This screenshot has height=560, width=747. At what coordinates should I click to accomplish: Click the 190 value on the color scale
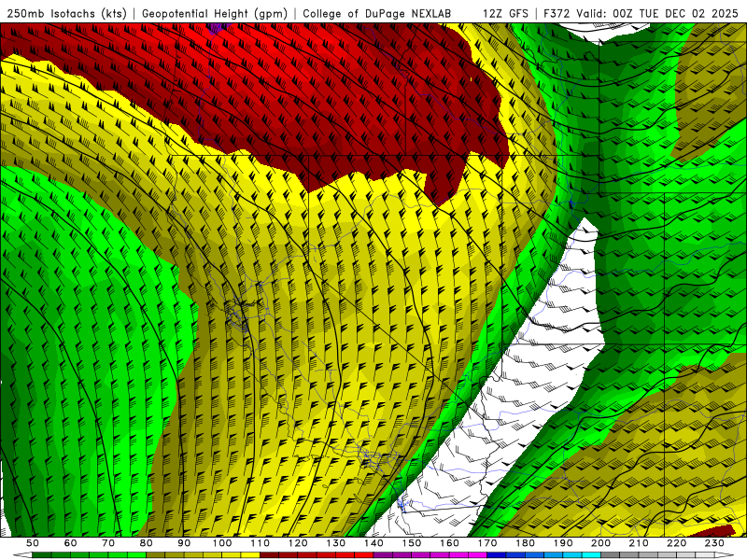tap(563, 543)
